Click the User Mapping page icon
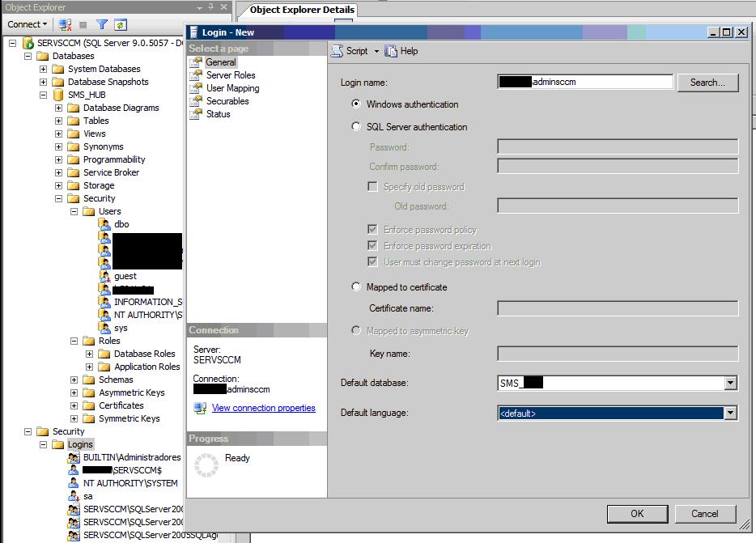This screenshot has height=543, width=756. tap(196, 88)
